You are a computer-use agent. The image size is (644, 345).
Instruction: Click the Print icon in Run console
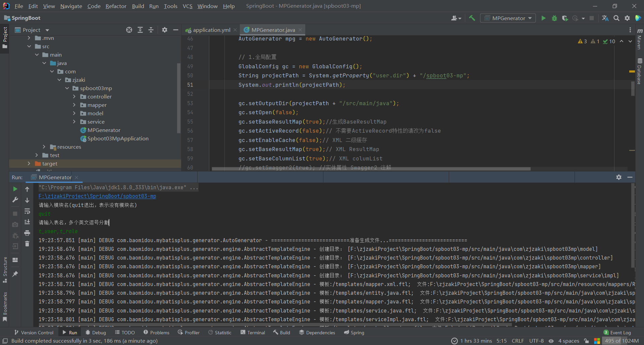27,233
